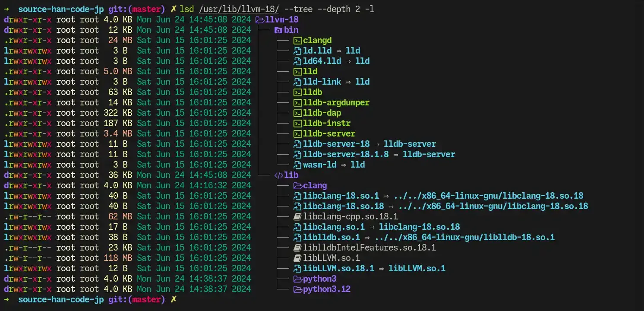
Task: Click the executable icon beside lldb
Action: pyautogui.click(x=297, y=92)
